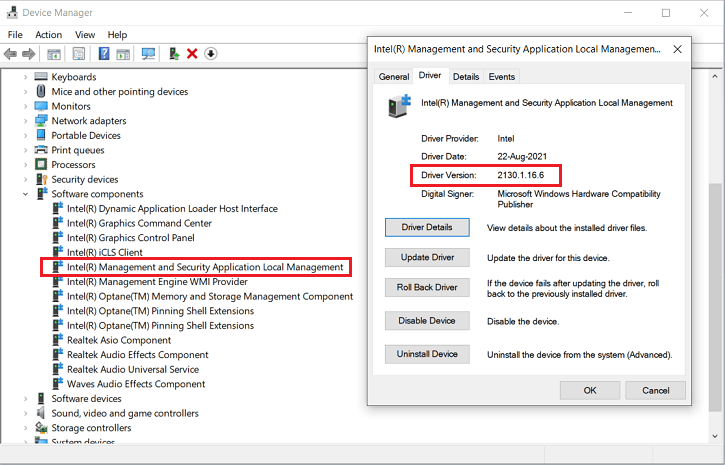725x465 pixels.
Task: Click the scrollbar down arrow
Action: click(x=715, y=436)
